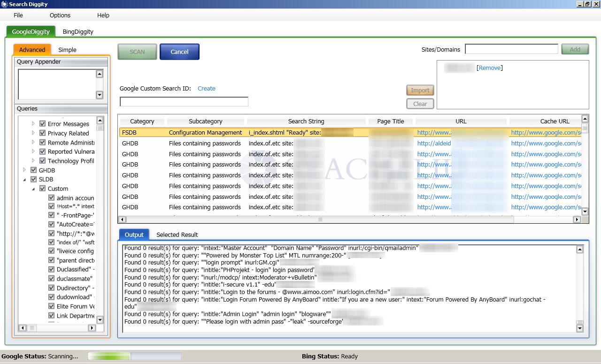Click the Search Diggity app icon in title bar
This screenshot has width=601, height=364.
pos(4,4)
